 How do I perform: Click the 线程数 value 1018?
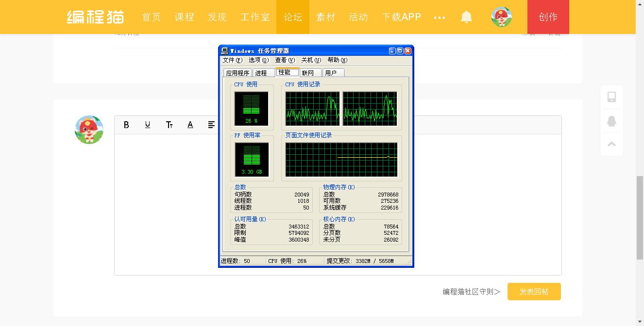(303, 201)
